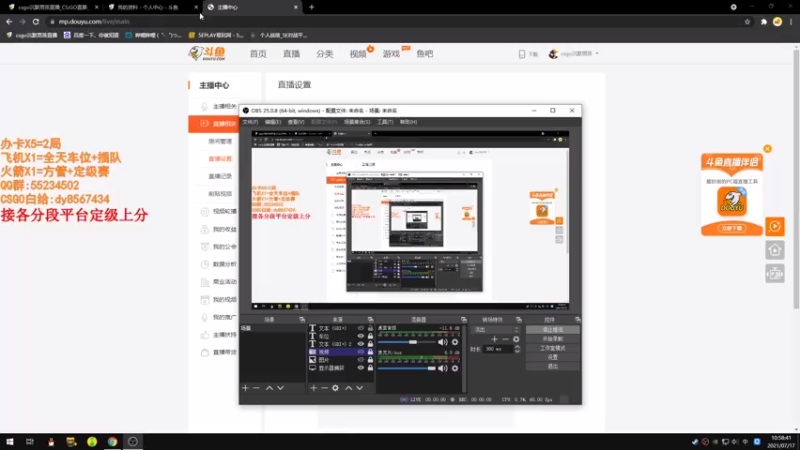Move selected source down in sources list
Screen dimensions: 800x450
click(360, 388)
